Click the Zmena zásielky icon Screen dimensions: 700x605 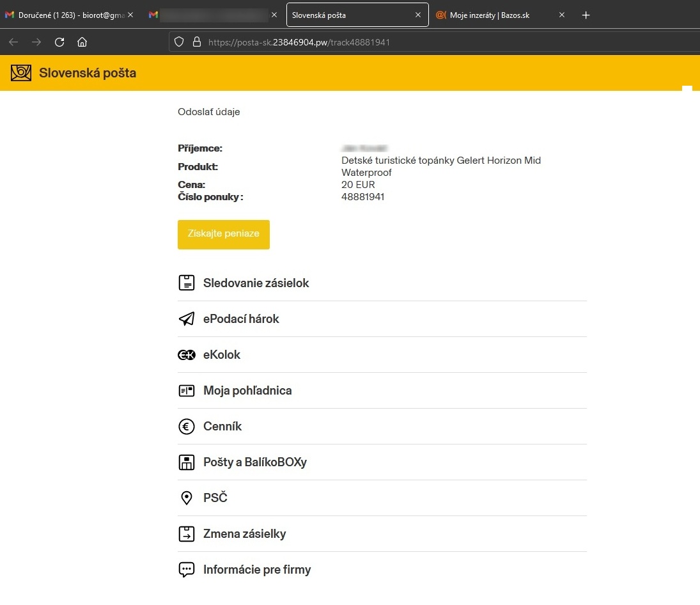tap(186, 534)
